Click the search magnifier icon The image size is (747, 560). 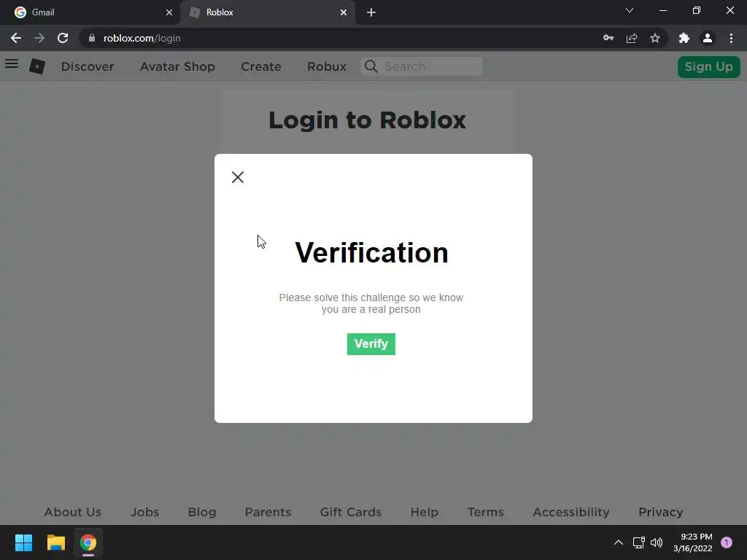(371, 66)
